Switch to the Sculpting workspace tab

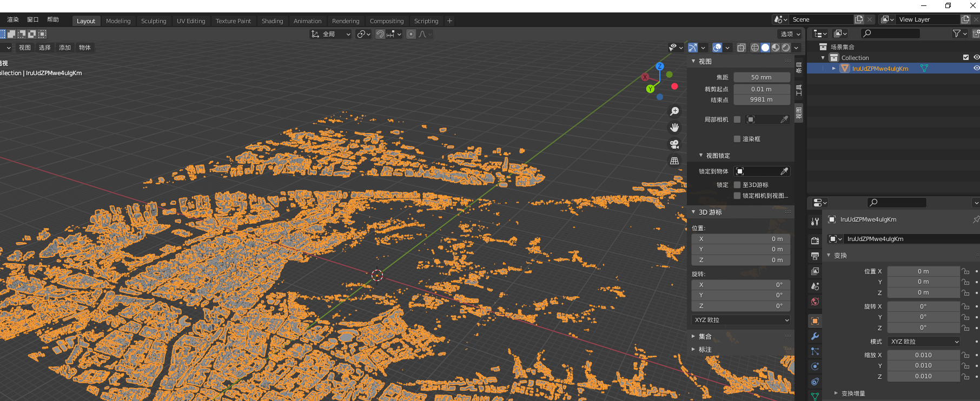point(154,21)
